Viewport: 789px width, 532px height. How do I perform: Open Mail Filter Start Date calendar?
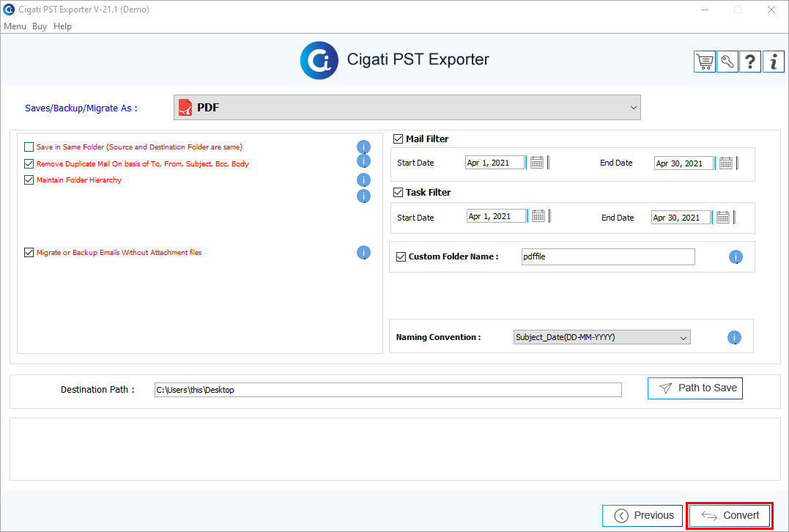pyautogui.click(x=537, y=163)
